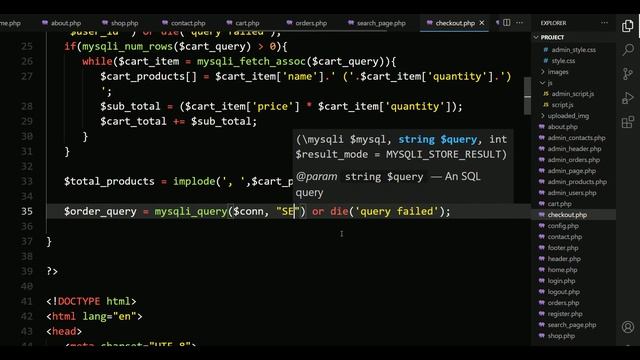Viewport: 640px width, 360px height.
Task: Click inside the "SE" query string
Action: pos(288,211)
